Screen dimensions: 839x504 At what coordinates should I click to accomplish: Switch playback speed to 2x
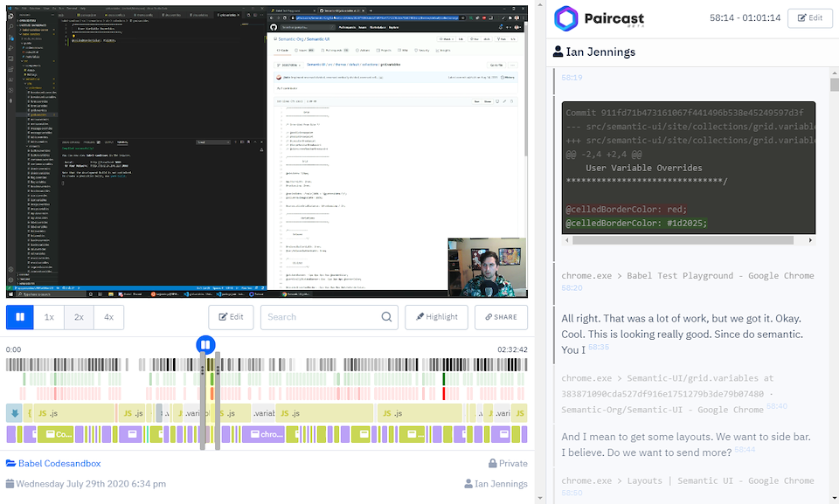click(x=79, y=317)
